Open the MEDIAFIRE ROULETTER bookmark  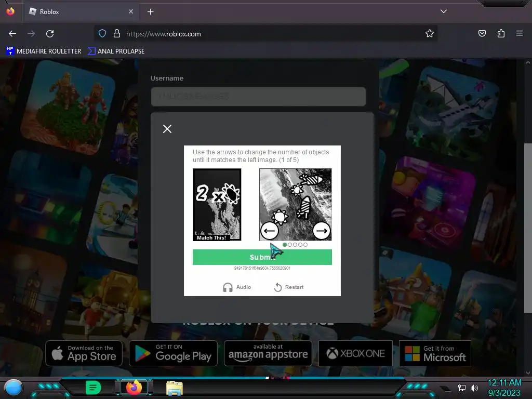pyautogui.click(x=44, y=51)
